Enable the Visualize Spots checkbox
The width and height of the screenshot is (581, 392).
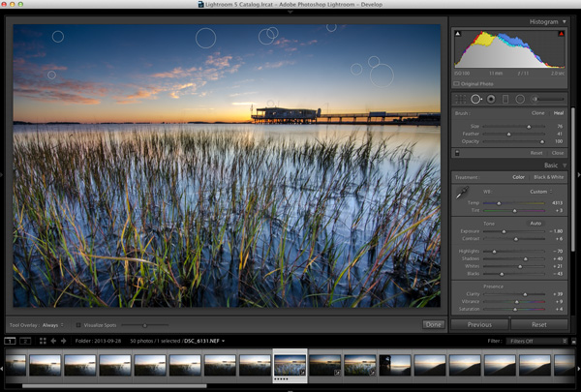pos(78,325)
